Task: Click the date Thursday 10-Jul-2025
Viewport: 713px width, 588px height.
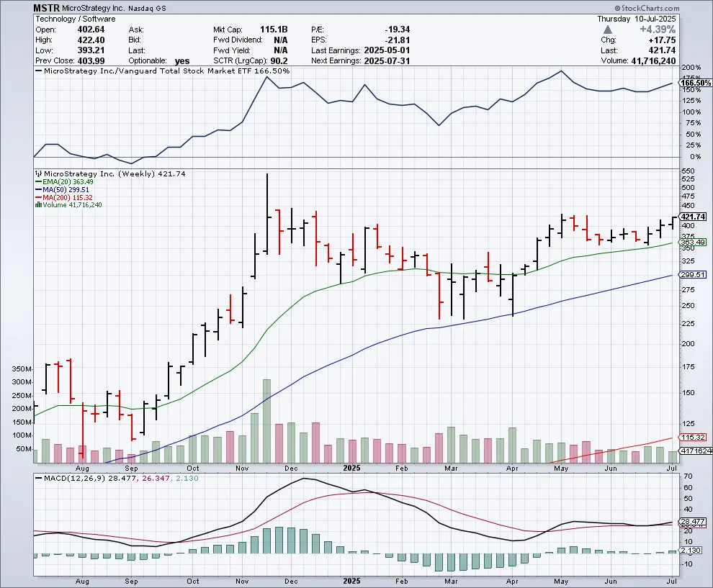Action: (637, 19)
